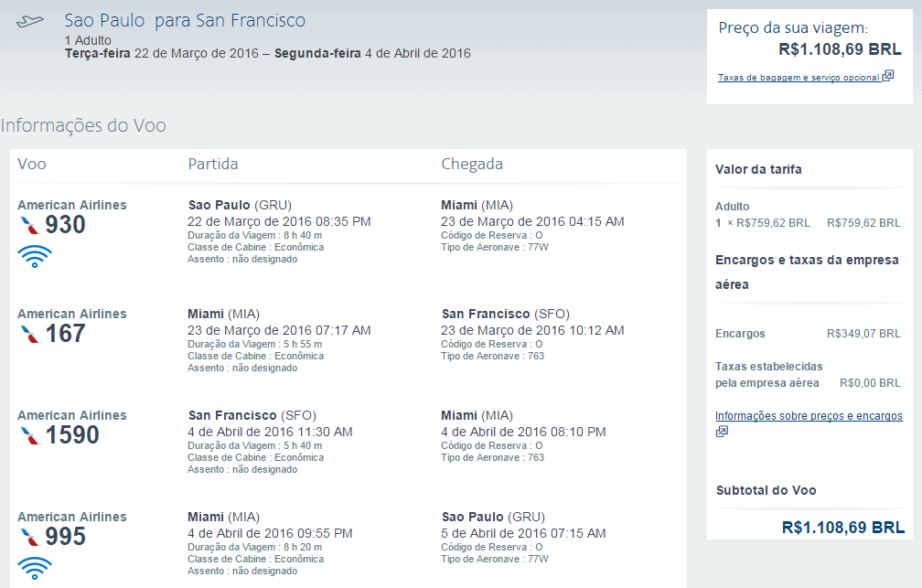This screenshot has width=922, height=588.
Task: Click the airplane icon beside the trip title
Action: point(30,22)
